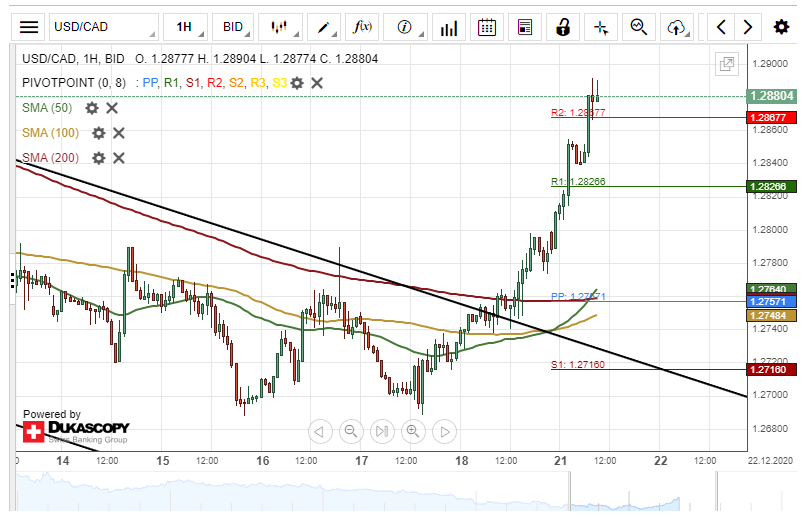The height and width of the screenshot is (521, 803).
Task: Click the Dukascopy logo link
Action: 76,431
